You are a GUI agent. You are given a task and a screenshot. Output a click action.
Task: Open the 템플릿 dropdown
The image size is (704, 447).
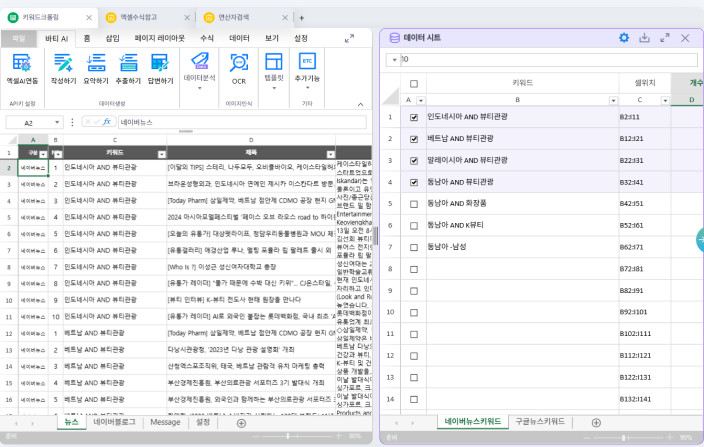[x=274, y=71]
